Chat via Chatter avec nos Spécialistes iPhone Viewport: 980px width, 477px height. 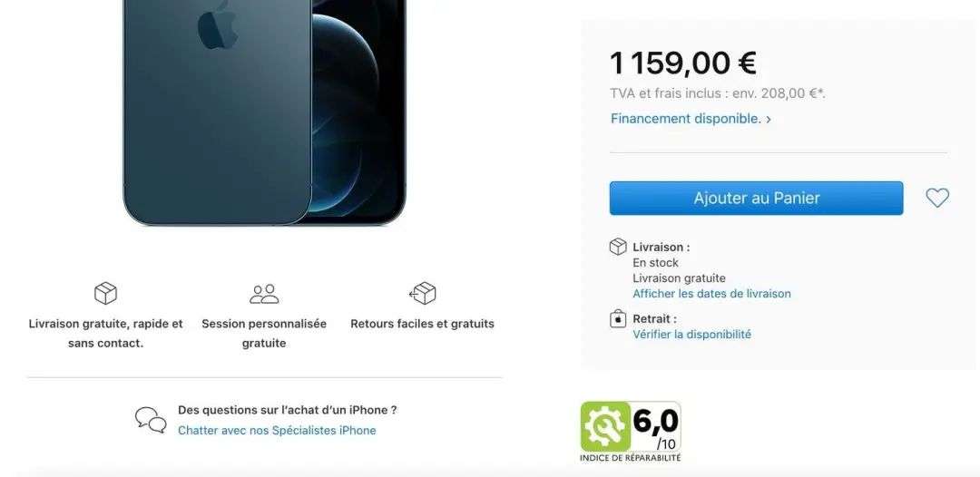point(277,430)
